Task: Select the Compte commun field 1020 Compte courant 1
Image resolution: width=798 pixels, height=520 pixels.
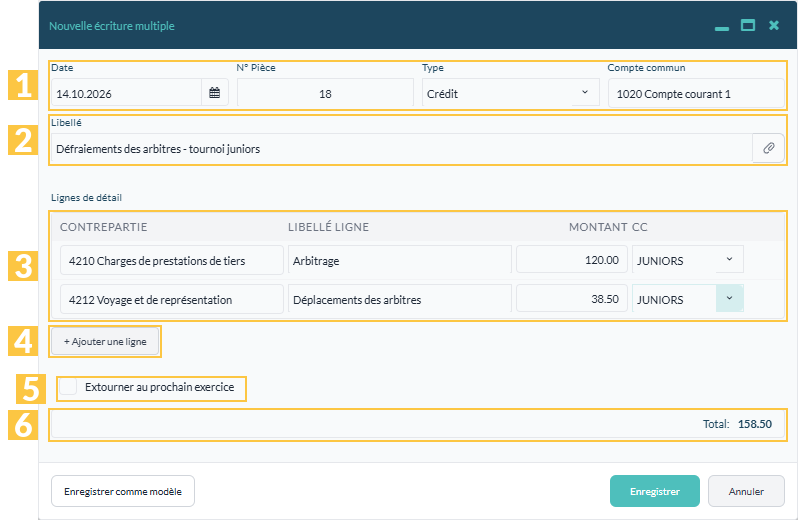Action: coord(696,93)
